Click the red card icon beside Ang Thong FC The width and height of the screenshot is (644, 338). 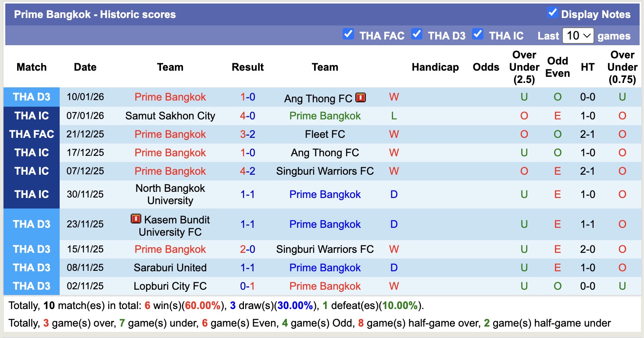click(360, 98)
